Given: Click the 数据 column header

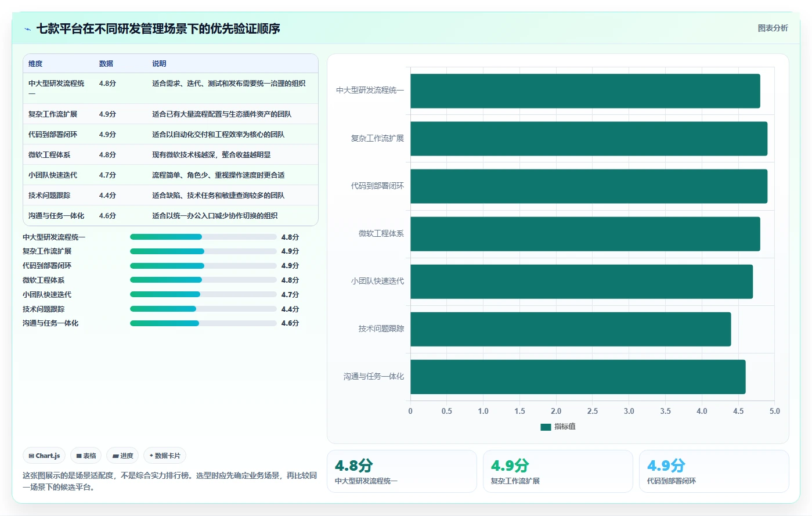Looking at the screenshot, I should [106, 64].
